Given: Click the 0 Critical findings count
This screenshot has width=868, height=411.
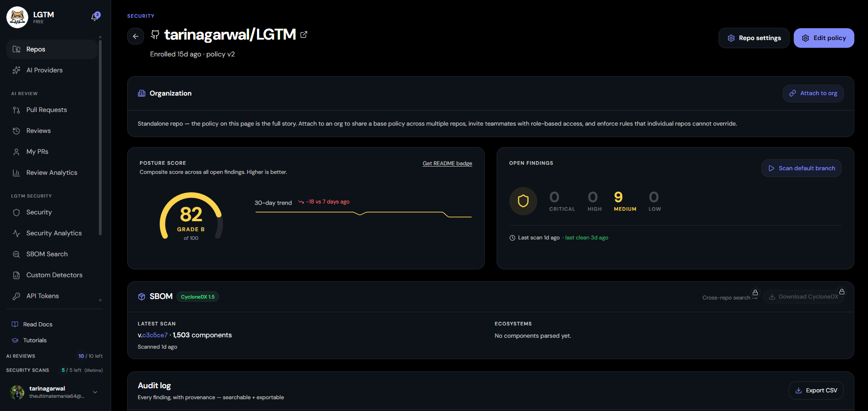Looking at the screenshot, I should [x=554, y=197].
